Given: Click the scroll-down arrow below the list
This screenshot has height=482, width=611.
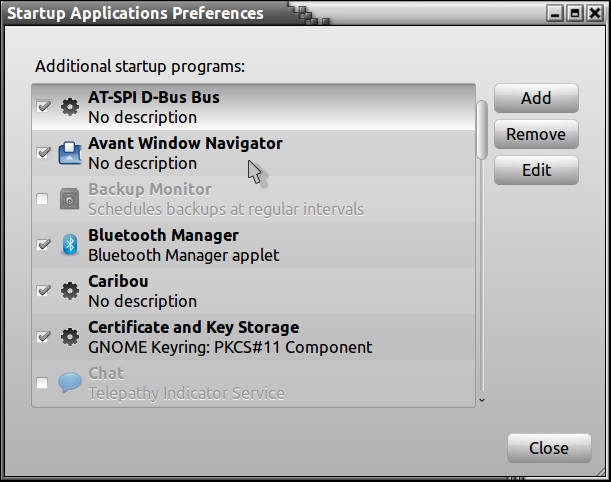Looking at the screenshot, I should pyautogui.click(x=482, y=400).
